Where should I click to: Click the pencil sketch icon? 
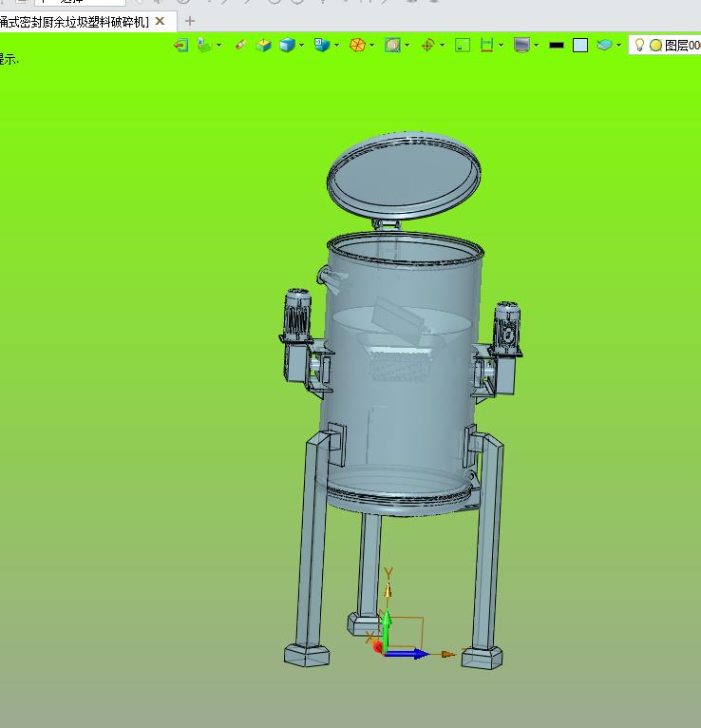point(240,45)
